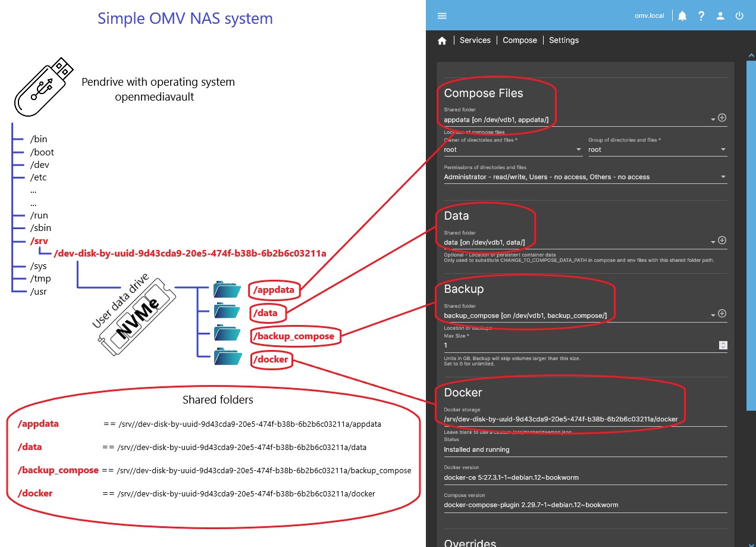Add shared folder for Compose Files
The image size is (756, 547).
tap(722, 118)
